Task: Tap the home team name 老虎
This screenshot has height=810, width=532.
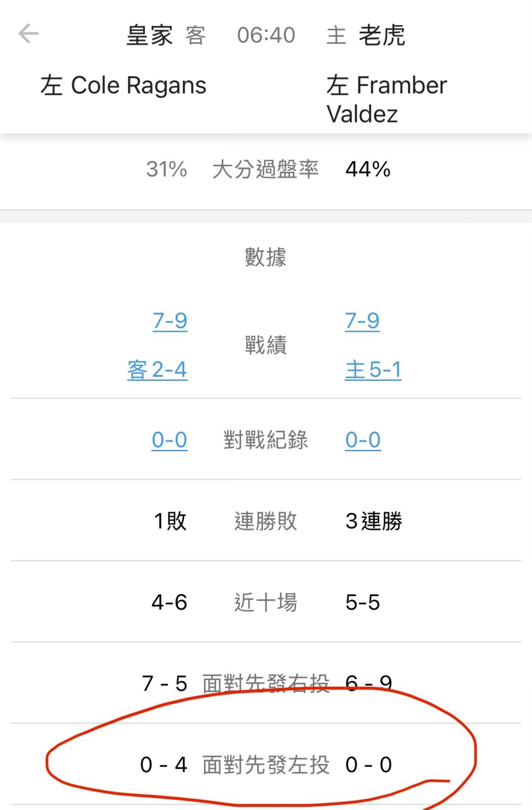Action: [x=382, y=35]
